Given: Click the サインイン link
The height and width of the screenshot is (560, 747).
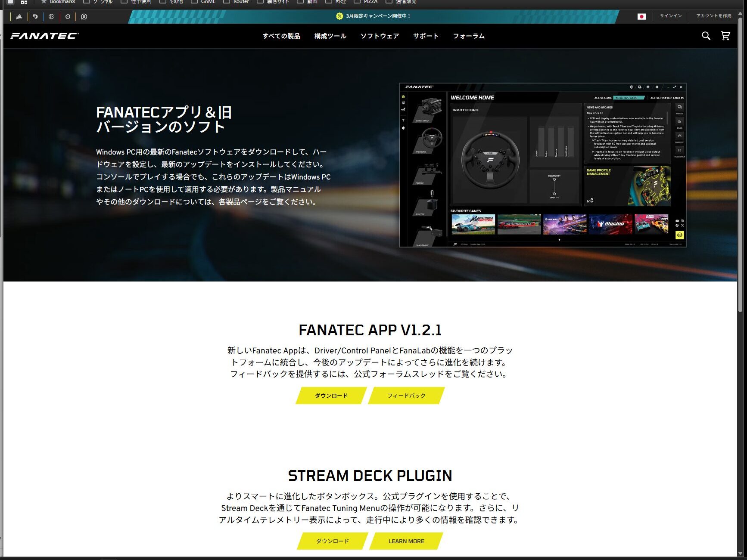Looking at the screenshot, I should point(671,16).
